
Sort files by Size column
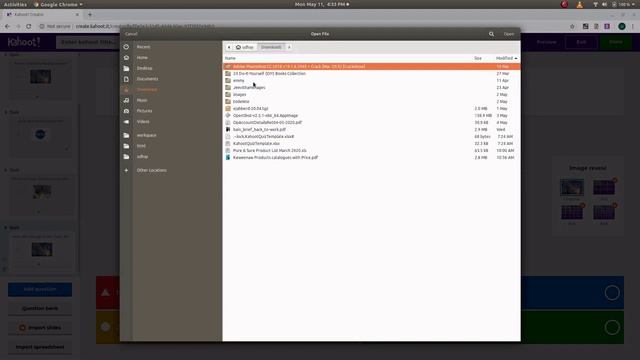(478, 58)
